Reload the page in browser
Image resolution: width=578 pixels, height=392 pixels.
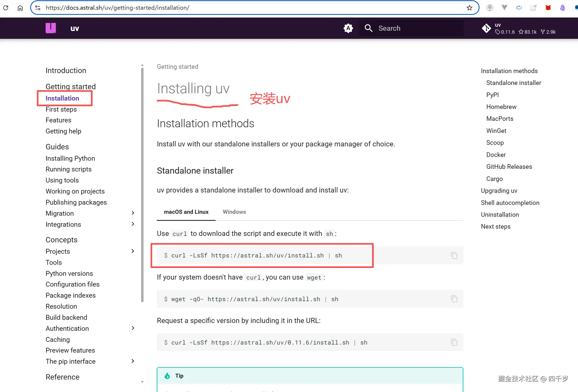[x=6, y=8]
